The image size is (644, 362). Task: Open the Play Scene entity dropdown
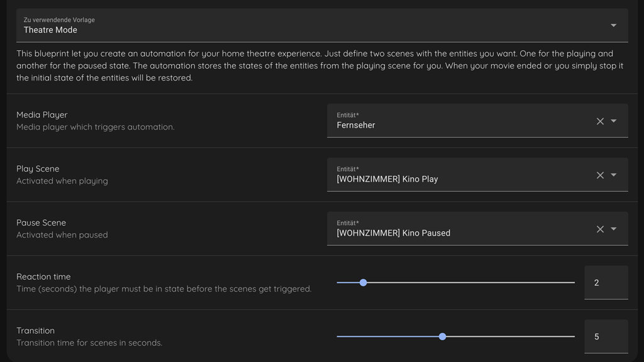(x=613, y=175)
